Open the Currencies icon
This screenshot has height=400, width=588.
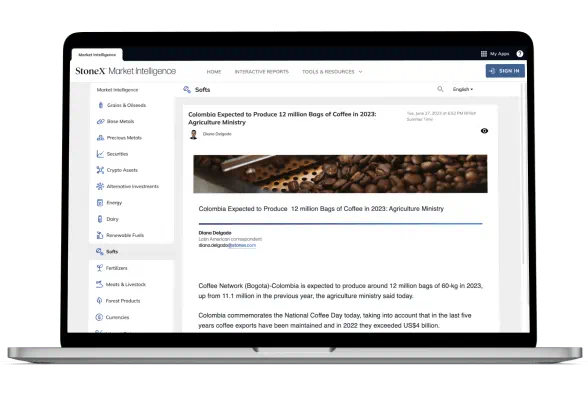pyautogui.click(x=99, y=317)
